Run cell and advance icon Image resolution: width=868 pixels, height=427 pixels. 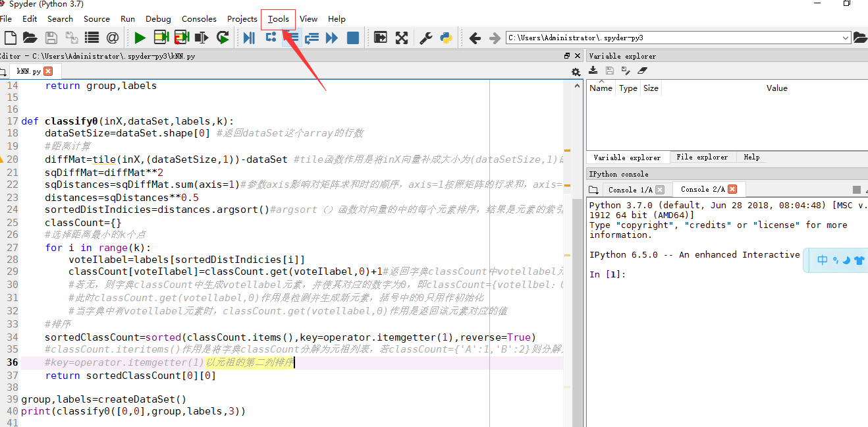pos(181,38)
